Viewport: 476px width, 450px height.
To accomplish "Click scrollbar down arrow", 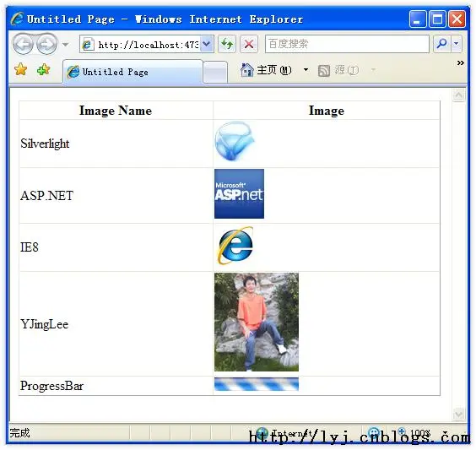I will (x=458, y=415).
